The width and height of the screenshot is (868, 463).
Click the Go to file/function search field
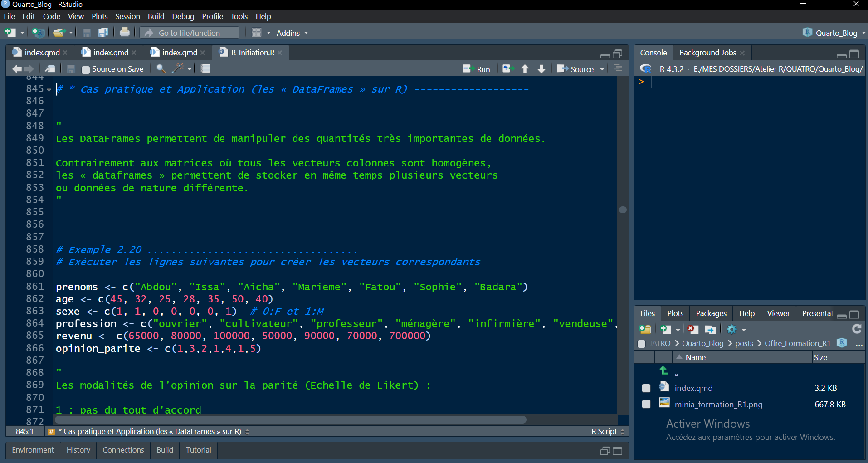190,33
